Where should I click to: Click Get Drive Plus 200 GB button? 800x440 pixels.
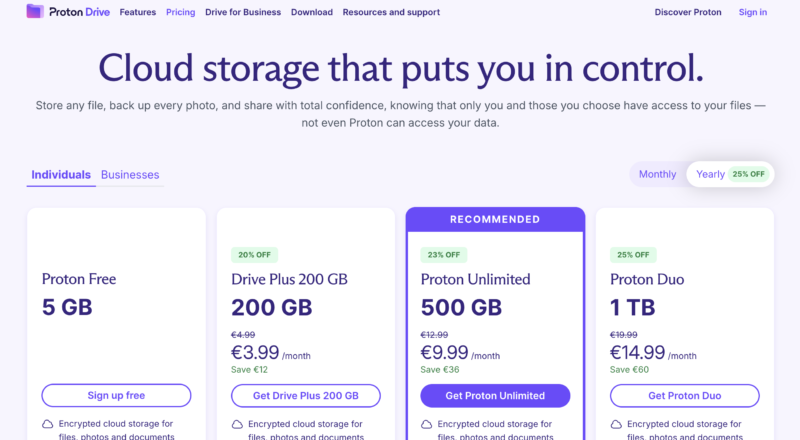(x=306, y=396)
